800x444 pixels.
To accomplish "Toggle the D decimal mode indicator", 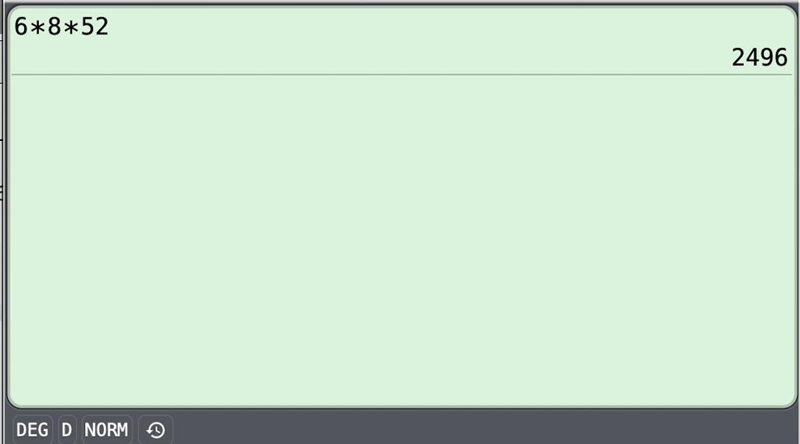I will pyautogui.click(x=67, y=430).
